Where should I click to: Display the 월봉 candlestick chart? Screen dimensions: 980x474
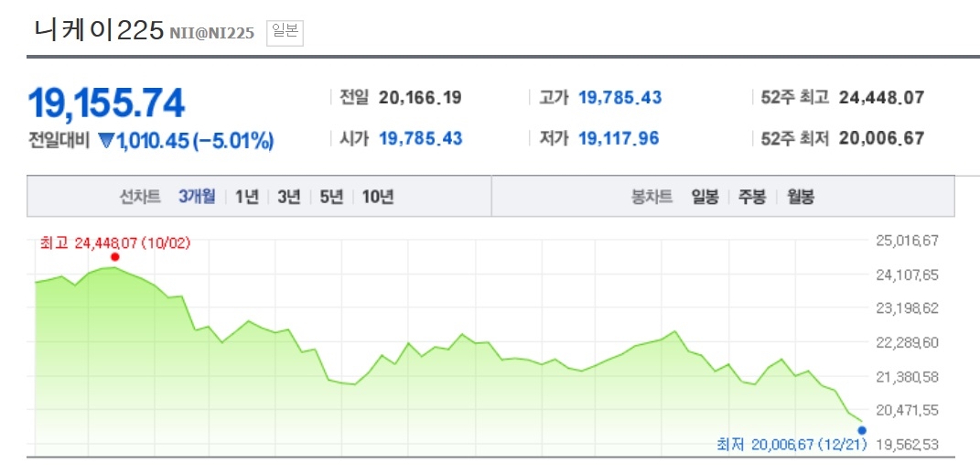coord(801,196)
